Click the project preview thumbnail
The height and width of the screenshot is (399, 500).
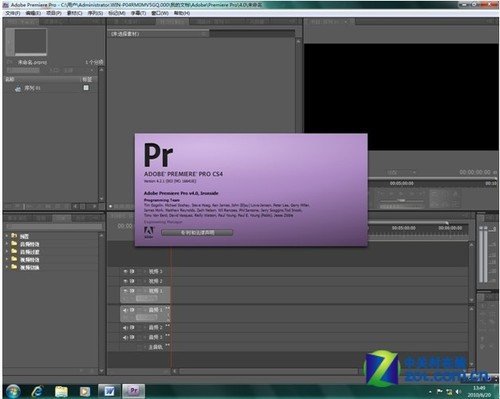click(31, 41)
